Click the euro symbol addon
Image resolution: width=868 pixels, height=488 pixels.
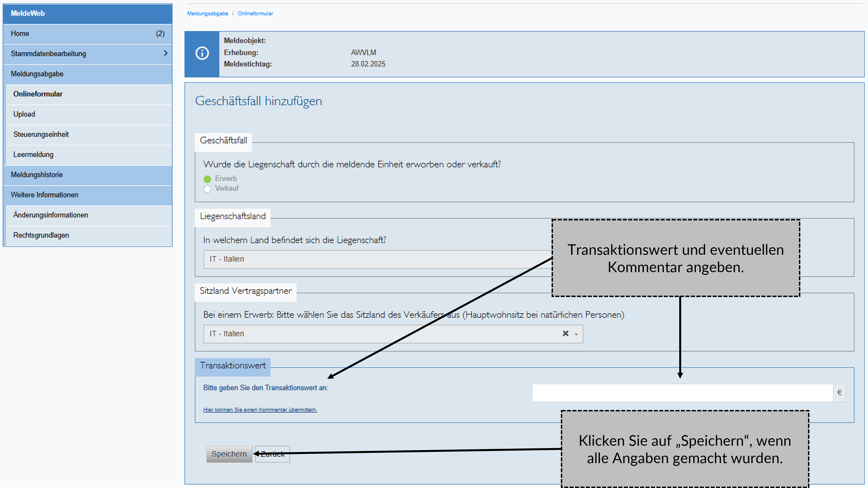pos(839,393)
